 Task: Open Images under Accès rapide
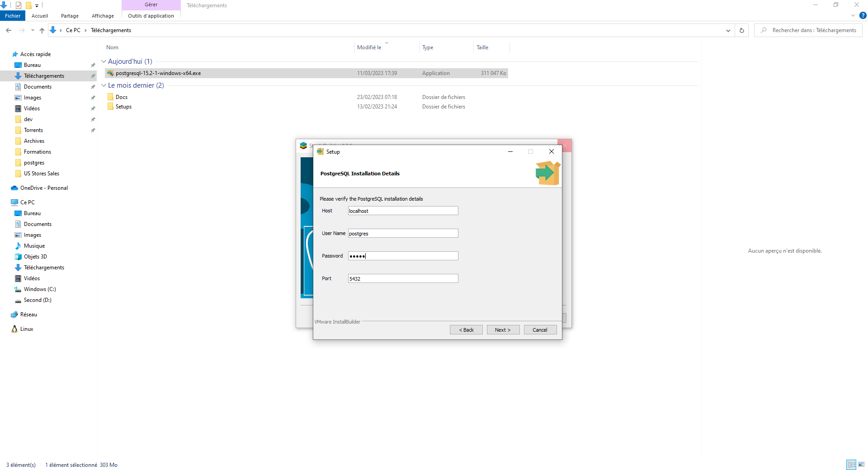(x=32, y=98)
